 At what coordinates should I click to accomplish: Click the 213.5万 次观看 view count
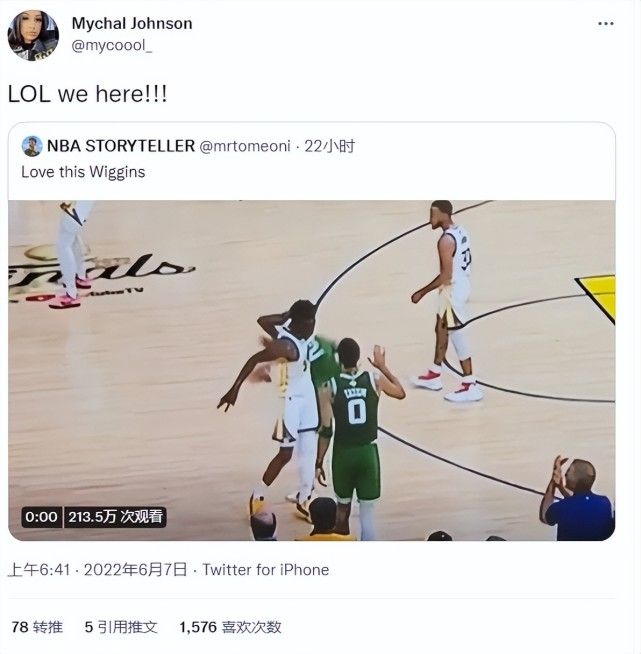[x=116, y=517]
